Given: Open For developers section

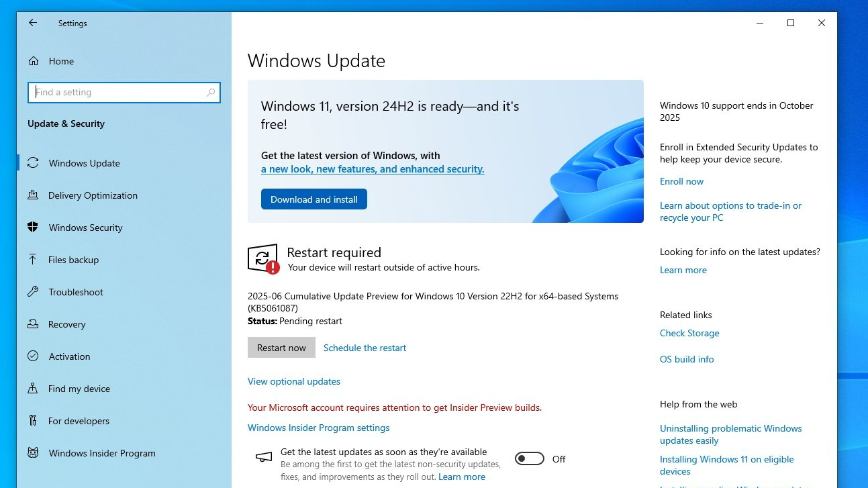Looking at the screenshot, I should click(79, 421).
